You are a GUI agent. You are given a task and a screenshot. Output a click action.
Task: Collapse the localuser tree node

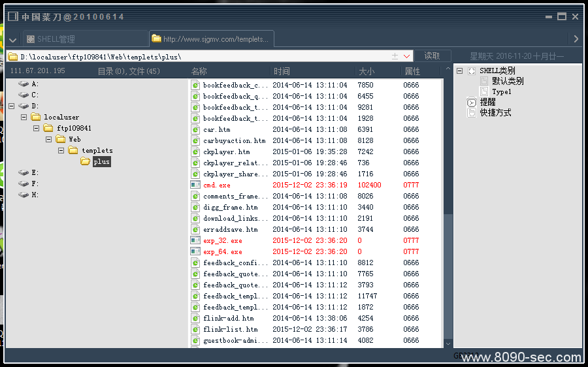pos(24,117)
